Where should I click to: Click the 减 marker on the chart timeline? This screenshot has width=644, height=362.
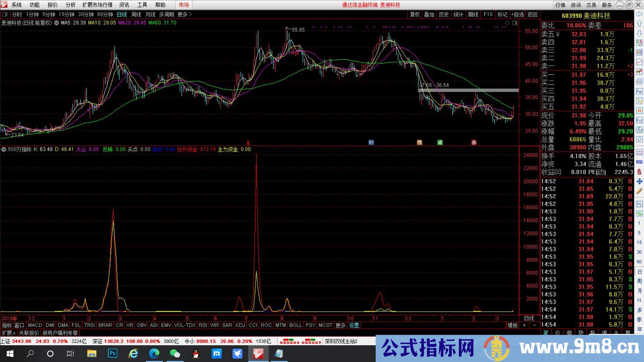(440, 142)
